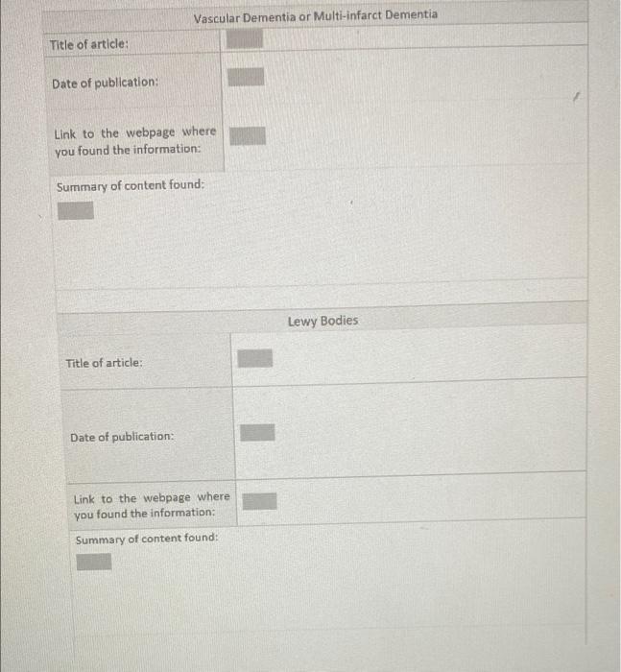Click 'Summary of content found:' label in Lewy Bodies section
621x672 pixels.
tap(147, 539)
